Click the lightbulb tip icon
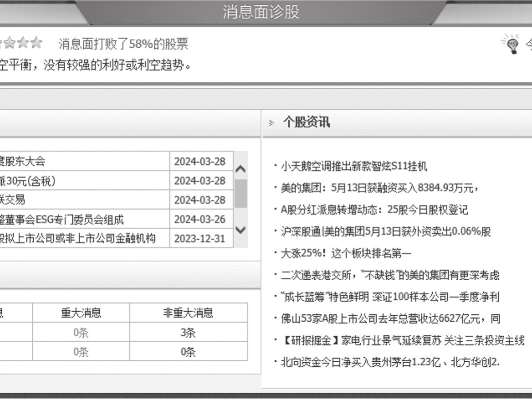 (511, 44)
